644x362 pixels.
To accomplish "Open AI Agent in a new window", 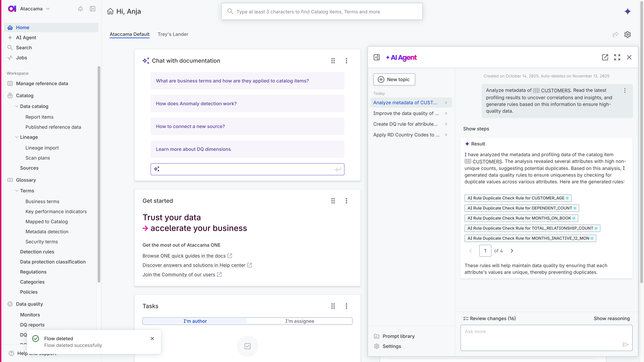I will tap(605, 57).
